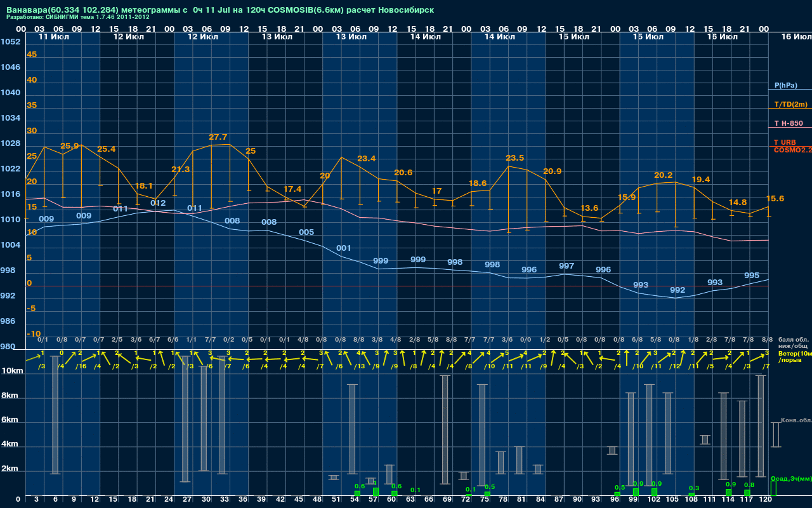Click the 20.2 temperature value

coord(663,175)
